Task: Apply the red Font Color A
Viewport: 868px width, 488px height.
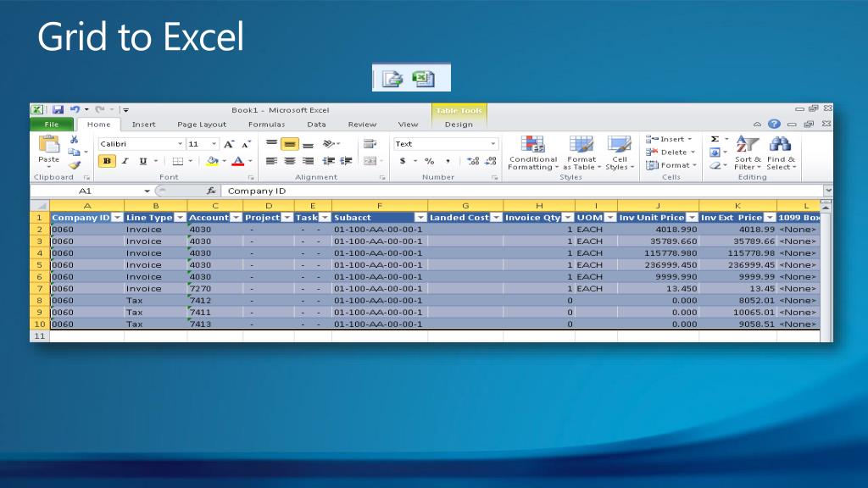Action: click(x=238, y=161)
